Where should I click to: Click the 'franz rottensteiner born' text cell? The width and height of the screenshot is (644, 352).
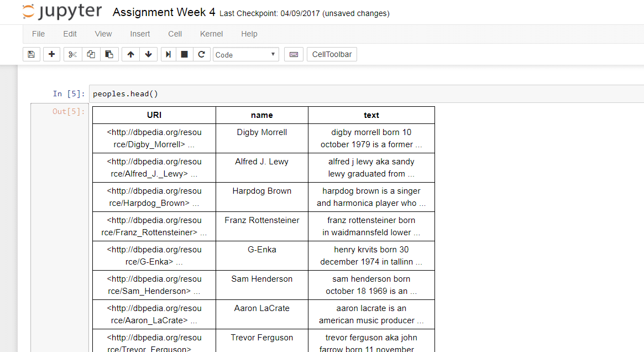click(x=371, y=226)
